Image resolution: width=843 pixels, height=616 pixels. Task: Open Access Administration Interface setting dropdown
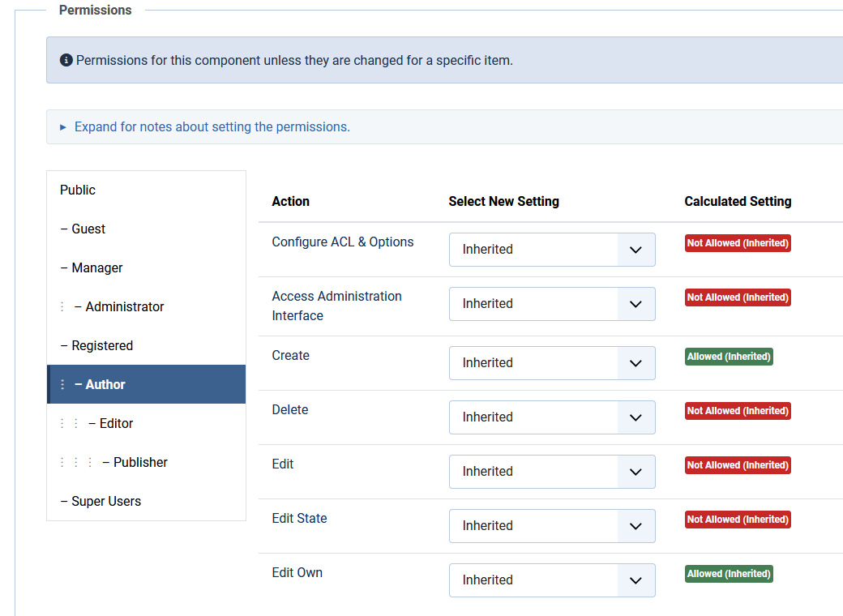pyautogui.click(x=551, y=304)
